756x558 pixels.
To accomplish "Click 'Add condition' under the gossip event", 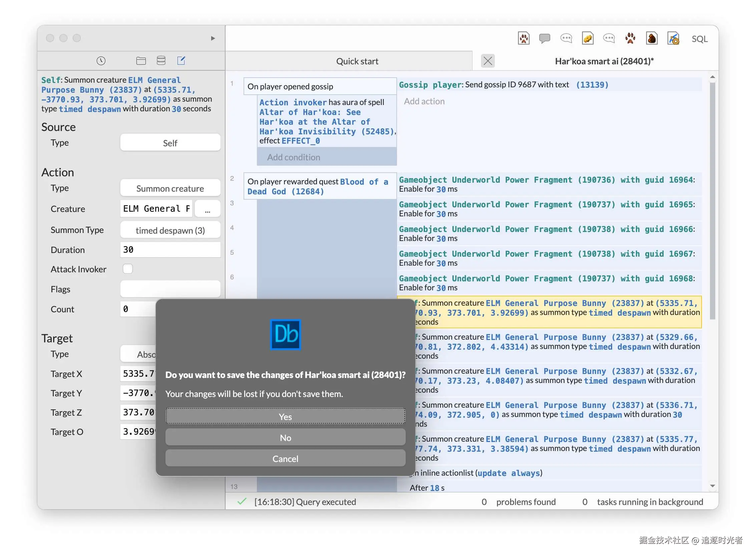I will click(327, 157).
